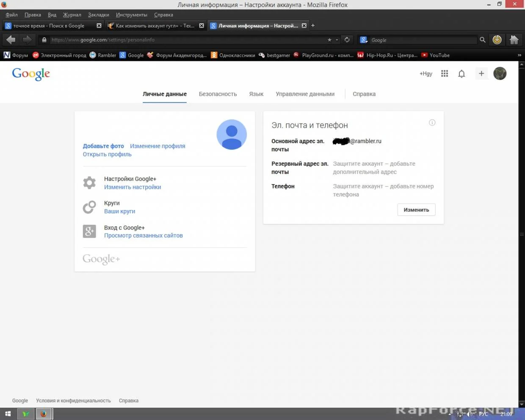Open the Одноклассники bookmark

tap(233, 55)
